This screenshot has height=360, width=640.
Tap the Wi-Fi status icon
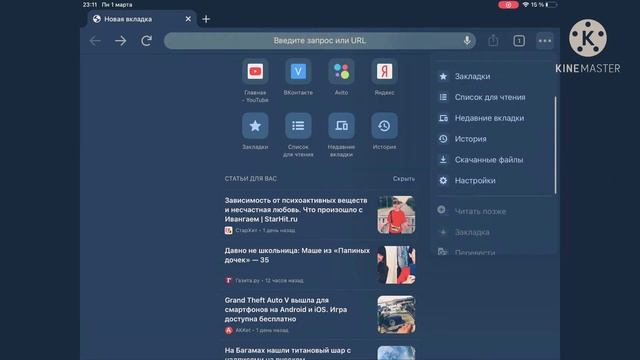(526, 4)
